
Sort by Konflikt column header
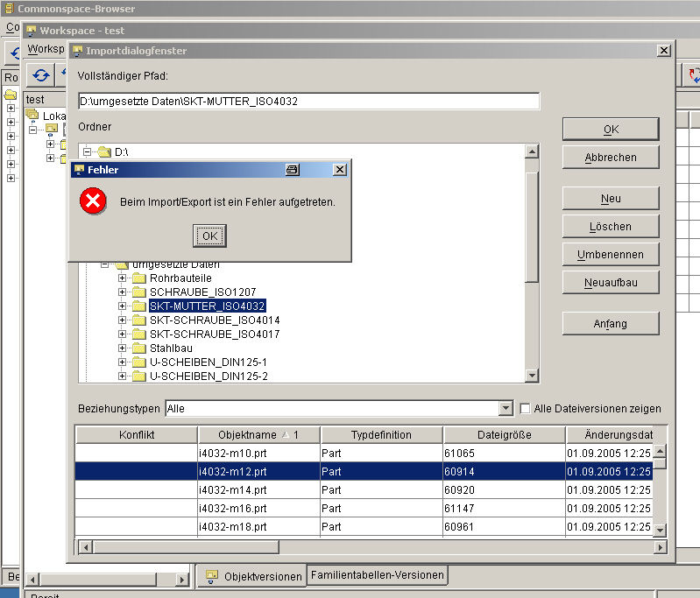[137, 434]
